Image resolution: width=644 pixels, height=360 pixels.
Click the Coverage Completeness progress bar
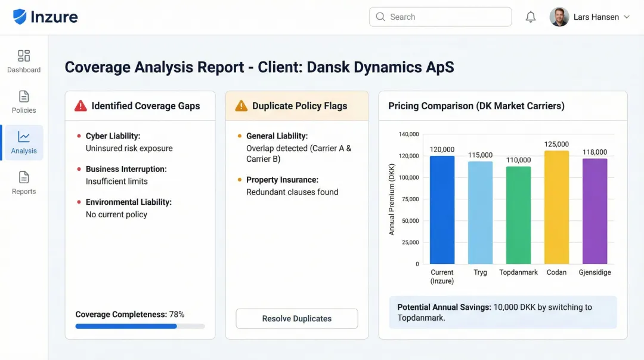pos(140,326)
